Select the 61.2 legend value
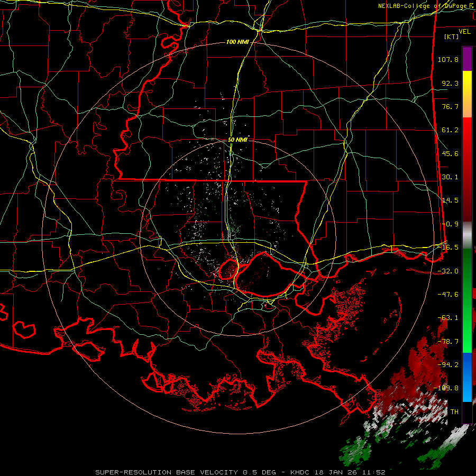Screen dimensions: 476x476 tap(450, 130)
